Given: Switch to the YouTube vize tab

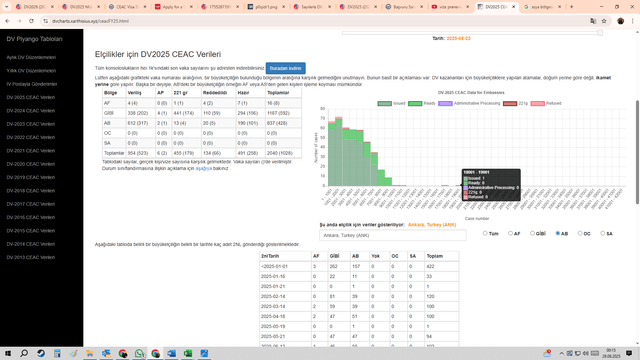Looking at the screenshot, I should (x=450, y=7).
